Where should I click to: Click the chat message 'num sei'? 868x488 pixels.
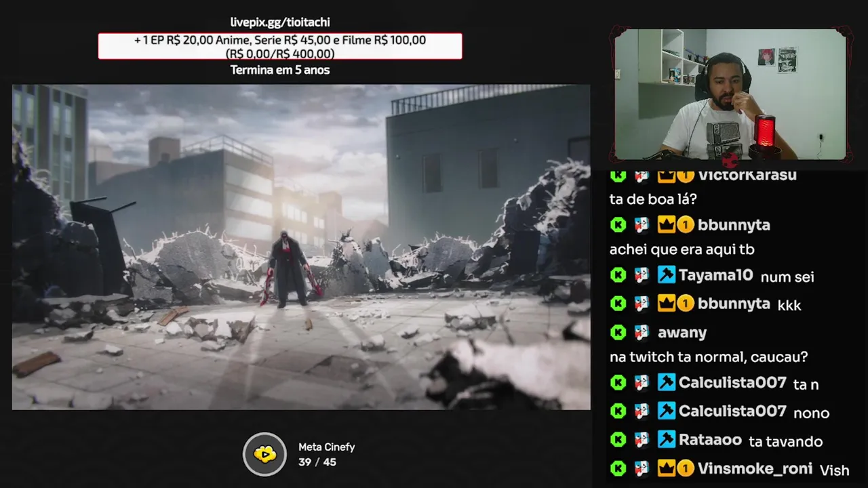(x=787, y=277)
